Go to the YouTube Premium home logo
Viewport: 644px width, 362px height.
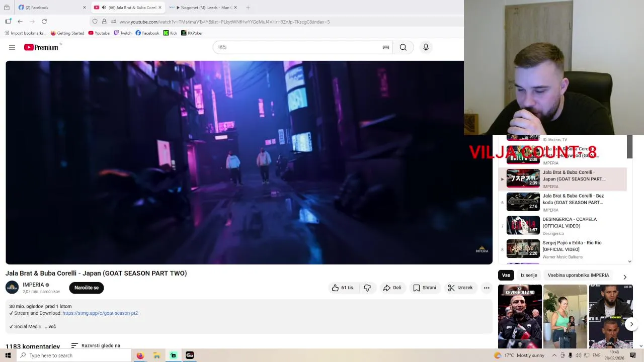[41, 47]
